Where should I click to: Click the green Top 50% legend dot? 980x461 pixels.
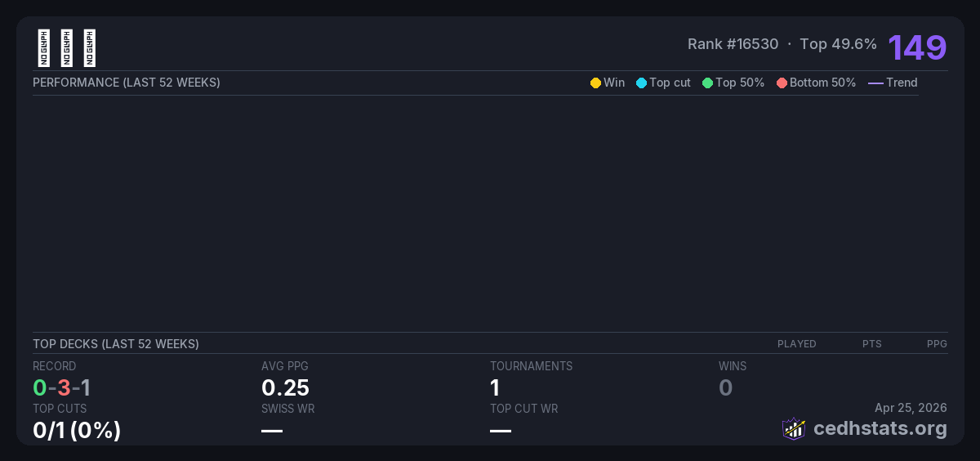(x=707, y=83)
